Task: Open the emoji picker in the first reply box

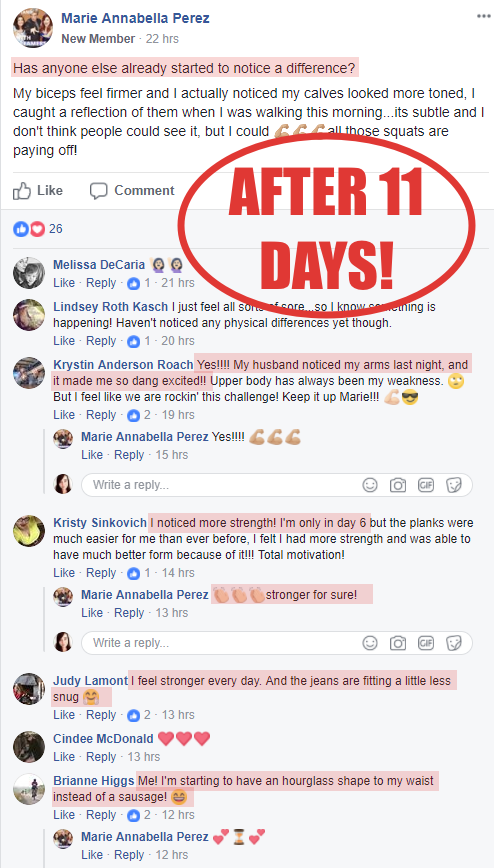Action: (x=370, y=485)
